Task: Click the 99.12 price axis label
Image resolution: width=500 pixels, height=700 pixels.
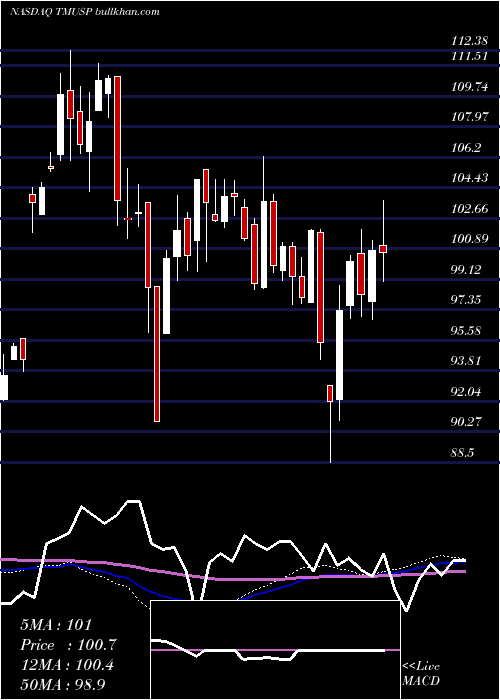Action: coord(466,269)
